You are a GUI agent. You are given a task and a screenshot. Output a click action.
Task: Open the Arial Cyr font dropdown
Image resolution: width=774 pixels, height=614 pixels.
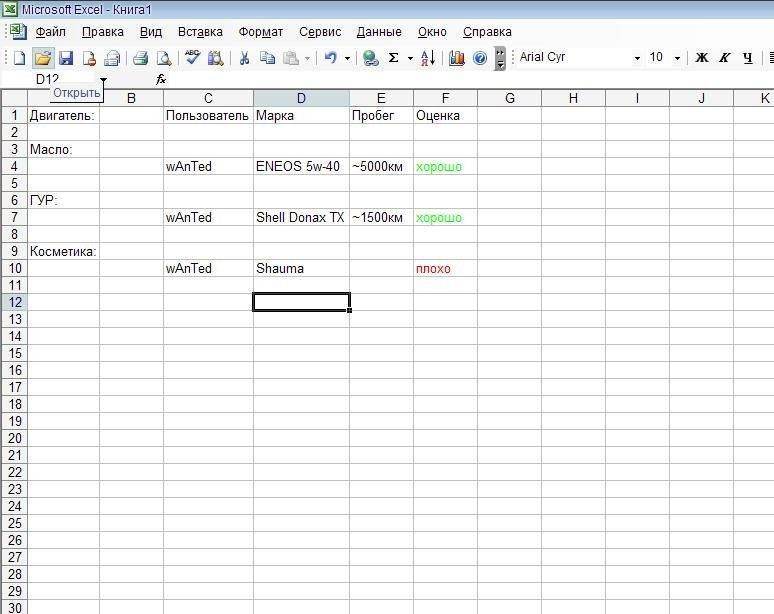pyautogui.click(x=637, y=58)
